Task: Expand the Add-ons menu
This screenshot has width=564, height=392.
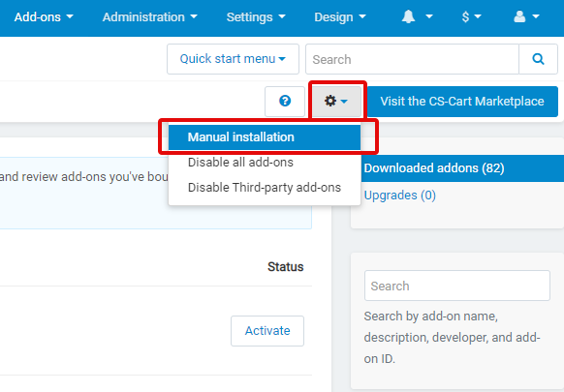Action: point(44,16)
